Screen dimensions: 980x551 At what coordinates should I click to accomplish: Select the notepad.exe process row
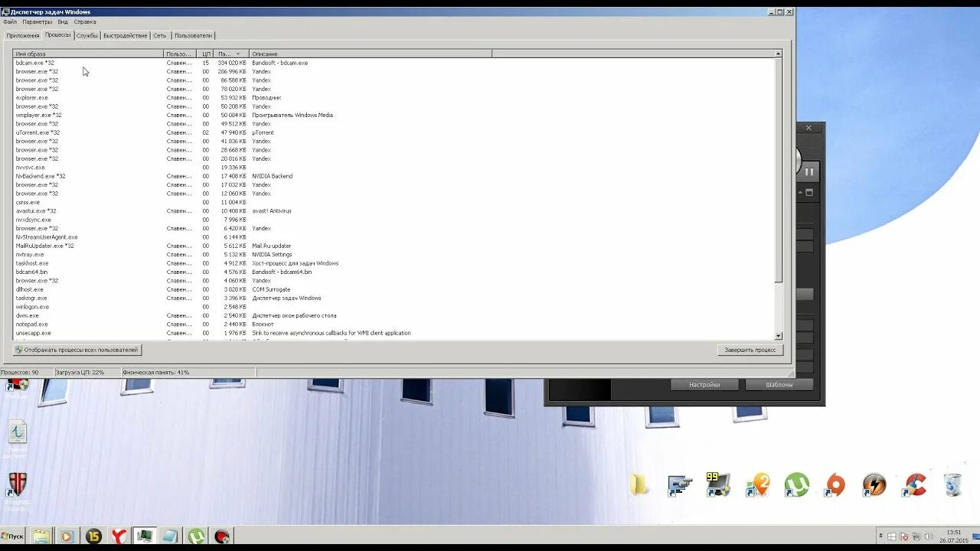click(x=394, y=324)
